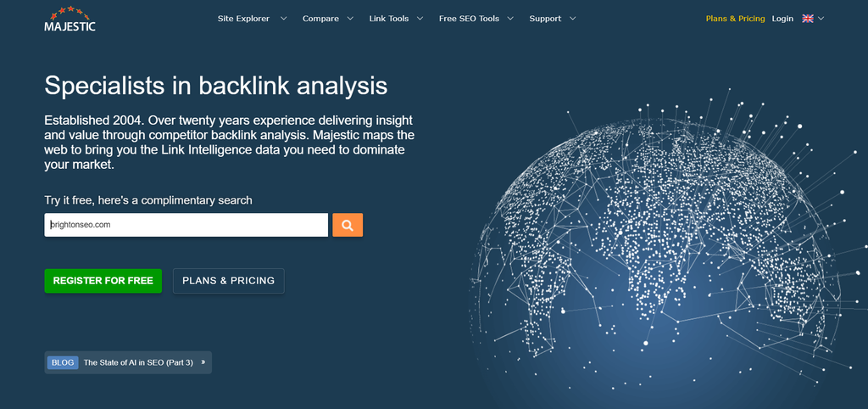Click the arrow after the blog title
The image size is (868, 409).
pyautogui.click(x=203, y=361)
